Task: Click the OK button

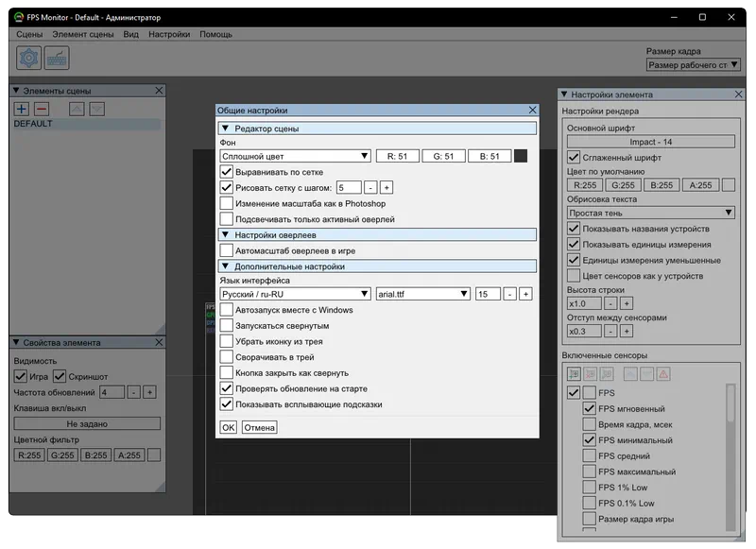Action: tap(228, 427)
